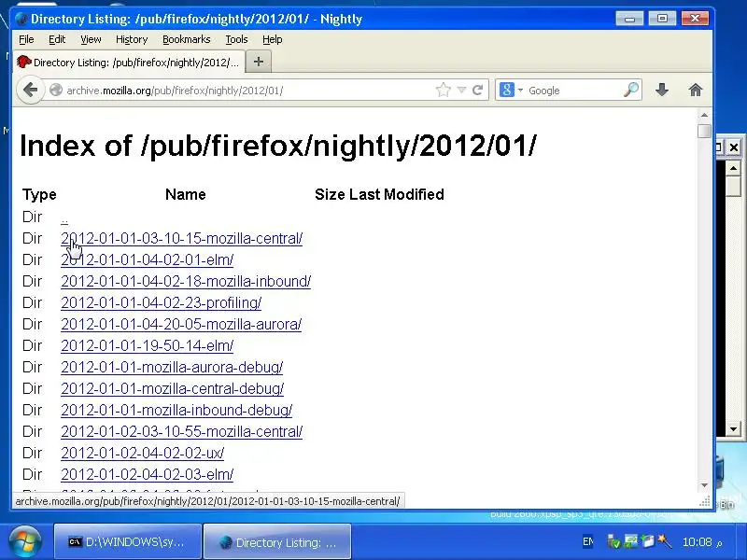Bookmark this page with the star icon
The width and height of the screenshot is (747, 560).
pos(443,90)
